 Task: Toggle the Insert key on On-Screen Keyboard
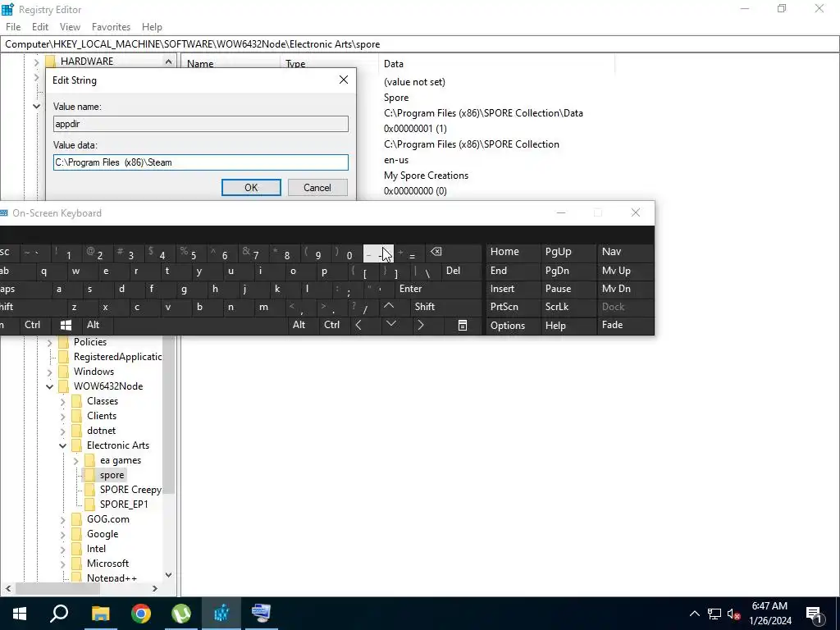click(503, 289)
